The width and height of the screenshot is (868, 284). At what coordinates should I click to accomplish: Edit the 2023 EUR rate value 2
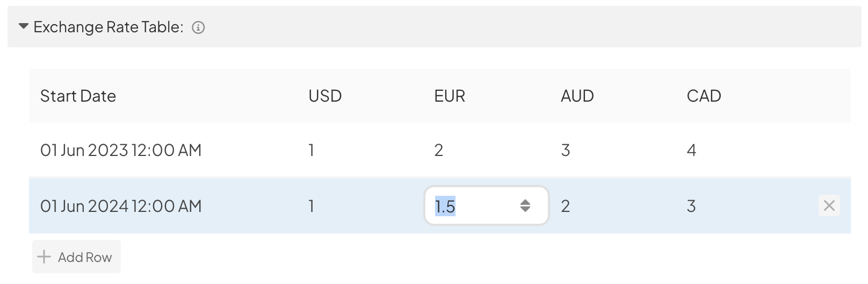439,150
